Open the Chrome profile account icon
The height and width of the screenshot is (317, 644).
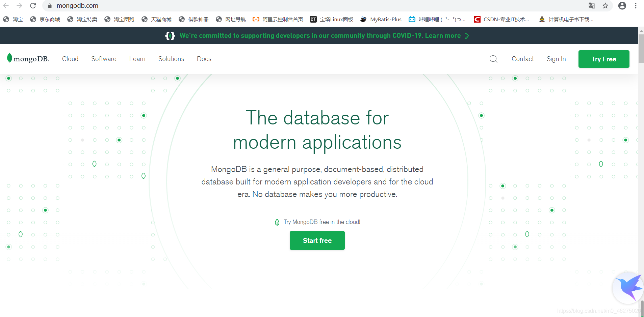click(622, 6)
